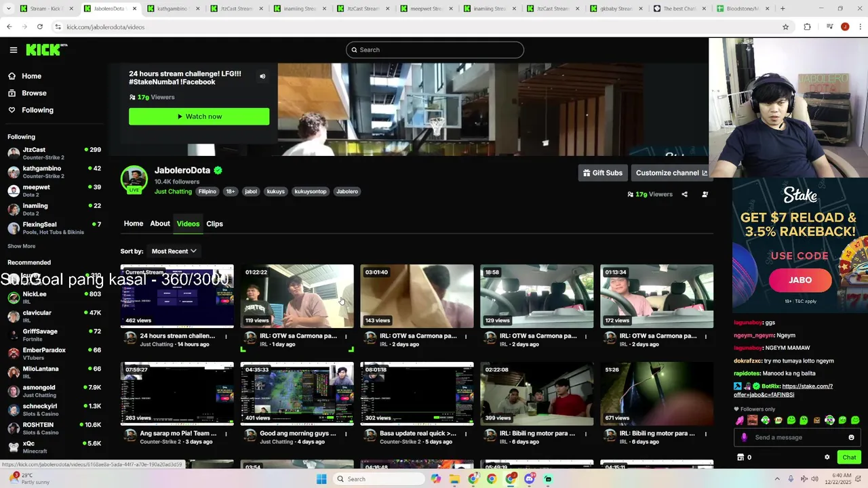Open meepwet in Following list
868x488 pixels.
pos(54,190)
